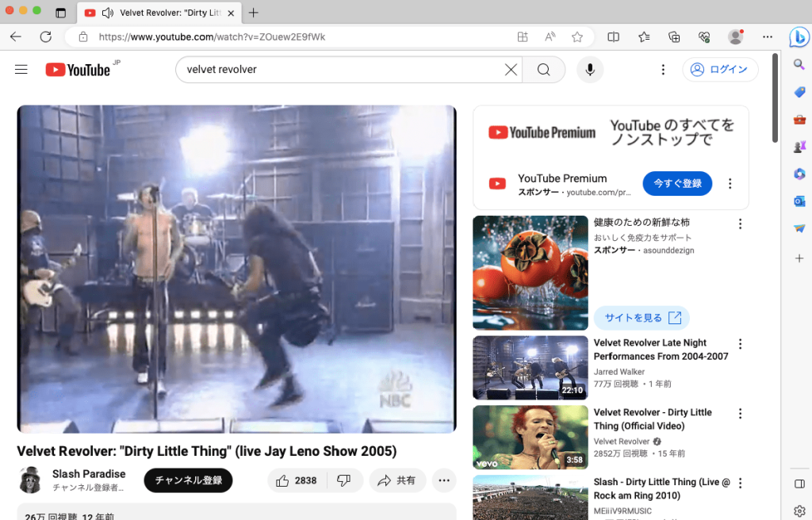Open the sidebar search magnifier icon
The image size is (812, 520).
click(x=799, y=64)
